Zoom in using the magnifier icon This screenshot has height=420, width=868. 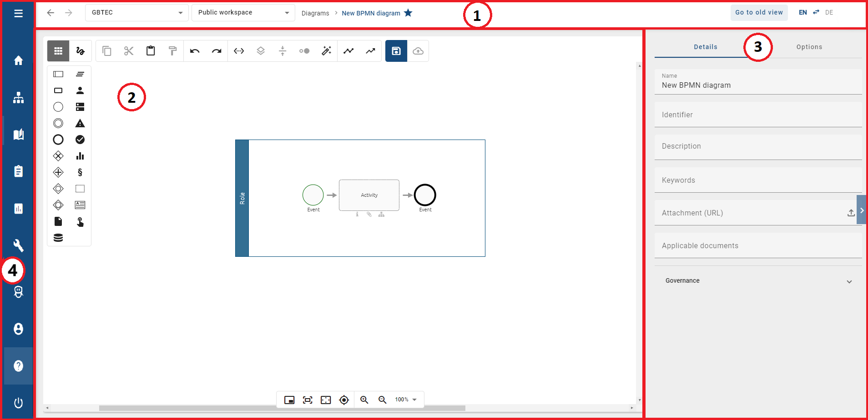(364, 400)
